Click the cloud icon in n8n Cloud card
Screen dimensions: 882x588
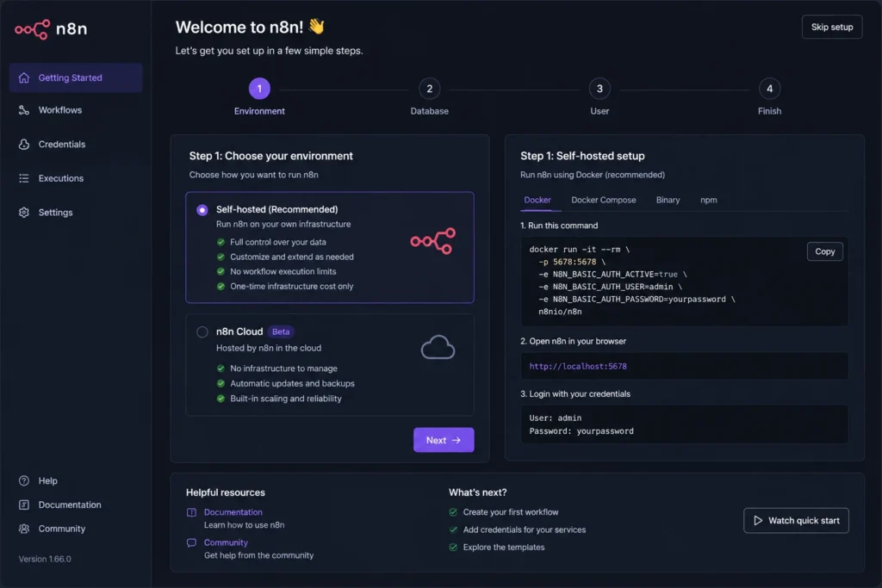pos(438,347)
